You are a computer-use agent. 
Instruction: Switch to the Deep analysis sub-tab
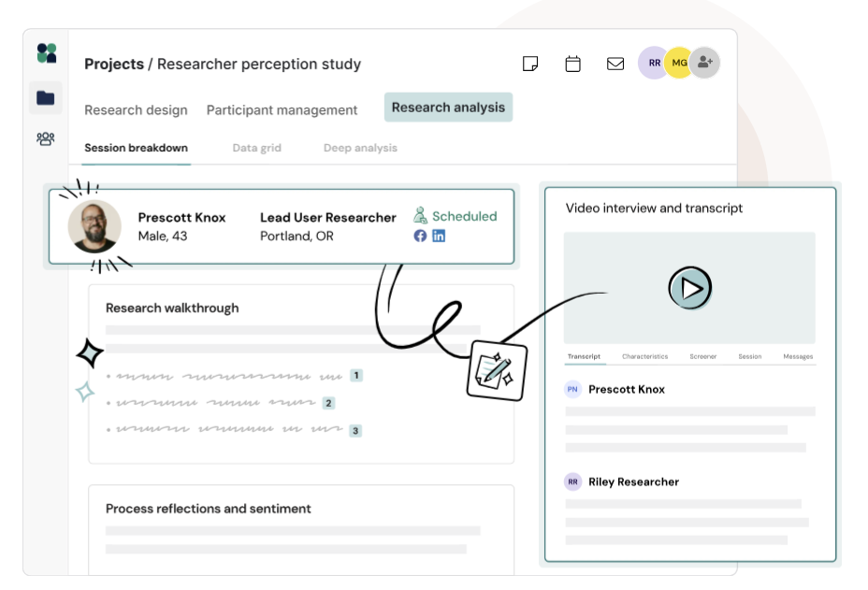(360, 148)
